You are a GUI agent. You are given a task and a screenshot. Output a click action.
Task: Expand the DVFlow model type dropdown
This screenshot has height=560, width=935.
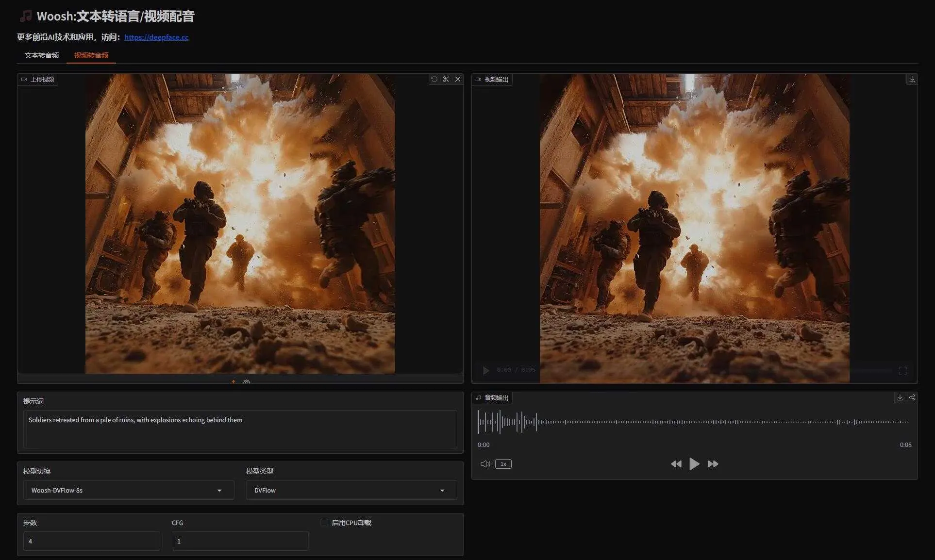(x=351, y=490)
